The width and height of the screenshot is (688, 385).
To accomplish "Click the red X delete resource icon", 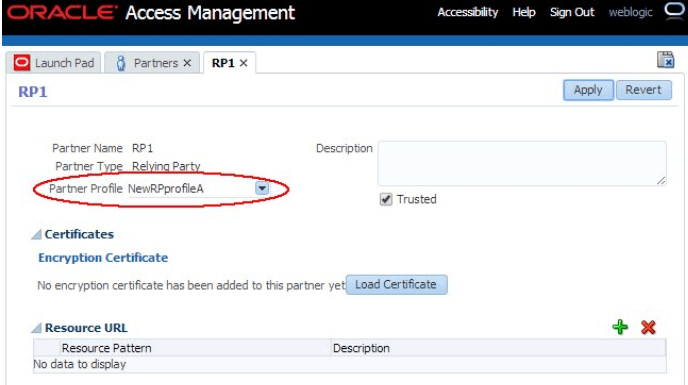I will click(648, 327).
